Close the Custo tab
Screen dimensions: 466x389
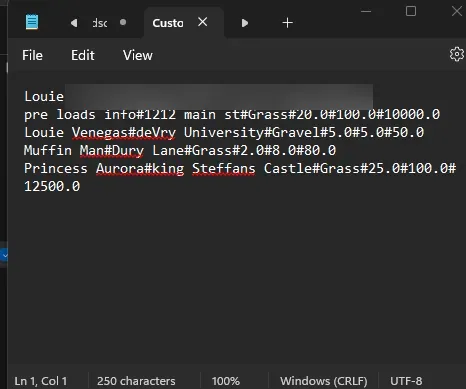click(x=203, y=22)
